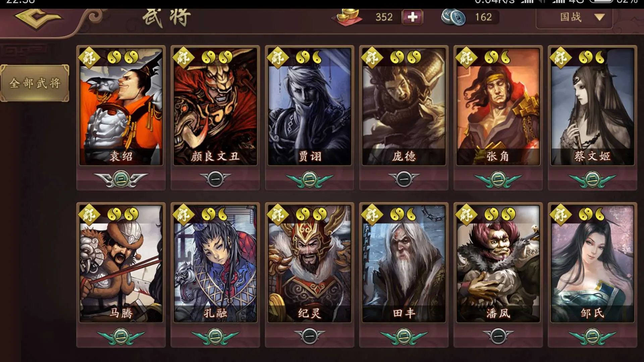
Task: Open the 马腾 general card
Action: (121, 263)
